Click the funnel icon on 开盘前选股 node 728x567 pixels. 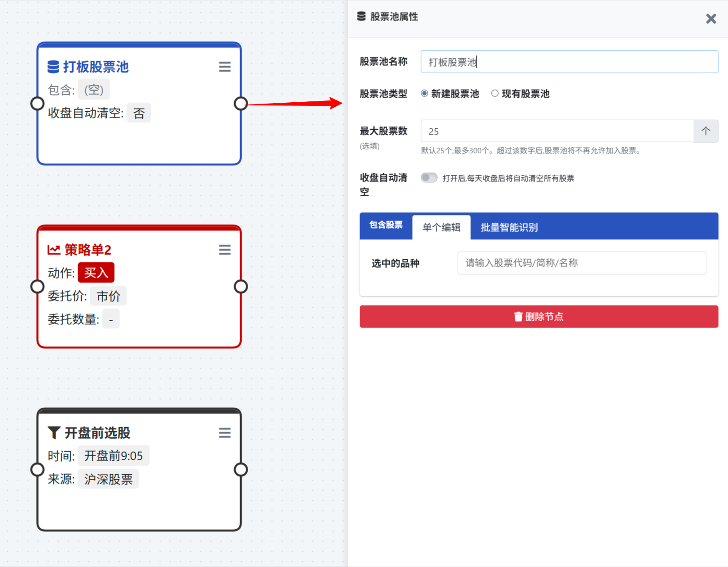(54, 433)
